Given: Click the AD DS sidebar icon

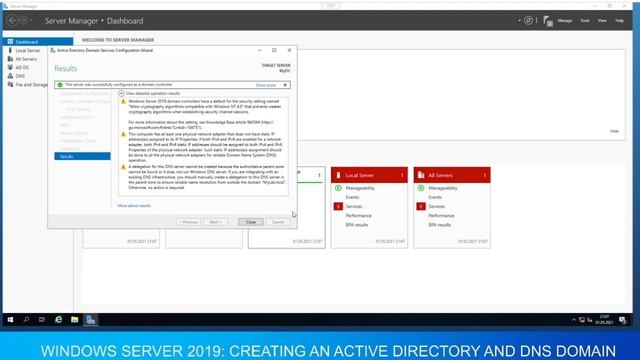Looking at the screenshot, I should pyautogui.click(x=10, y=67).
